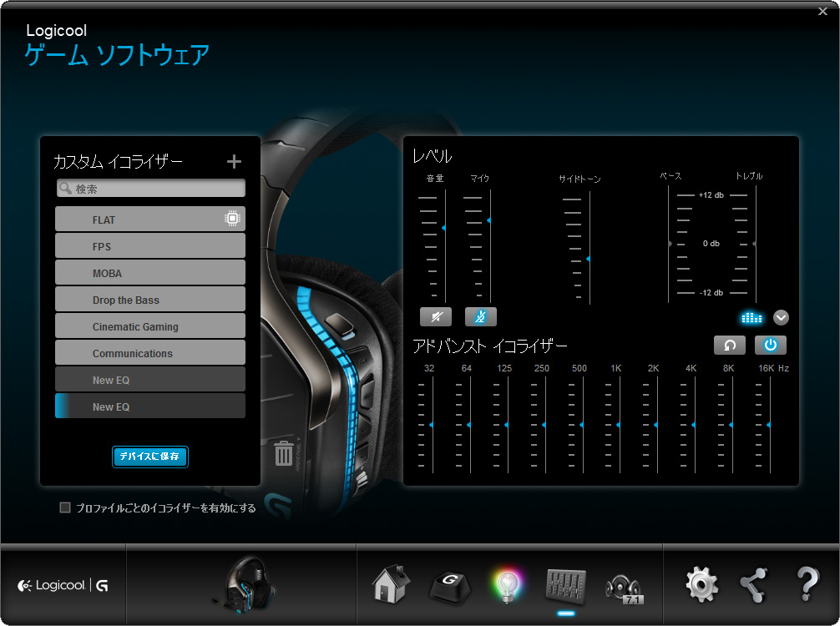Click the 32 Hz band slider
This screenshot has width=840, height=626.
[x=433, y=425]
